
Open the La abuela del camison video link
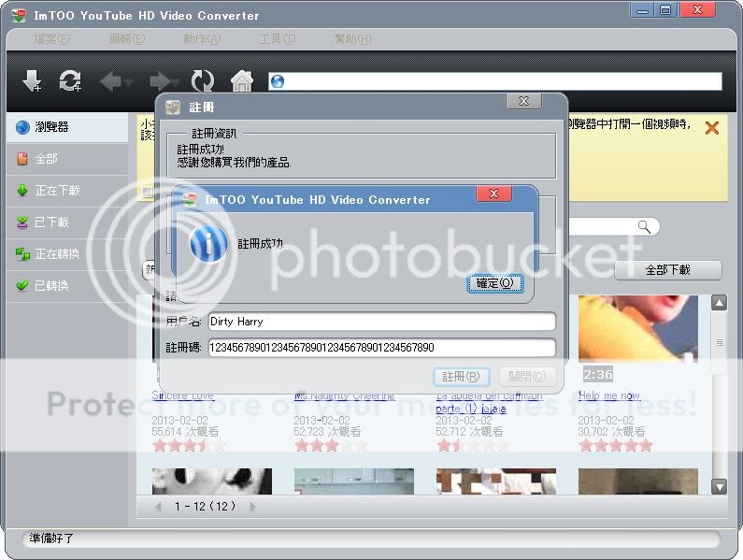coord(489,402)
